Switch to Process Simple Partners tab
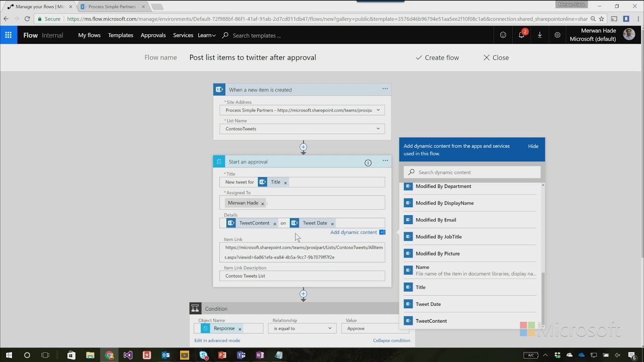Viewport: 644px width, 362px height. click(x=112, y=7)
